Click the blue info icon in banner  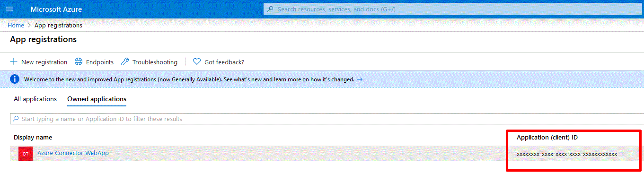coord(15,79)
